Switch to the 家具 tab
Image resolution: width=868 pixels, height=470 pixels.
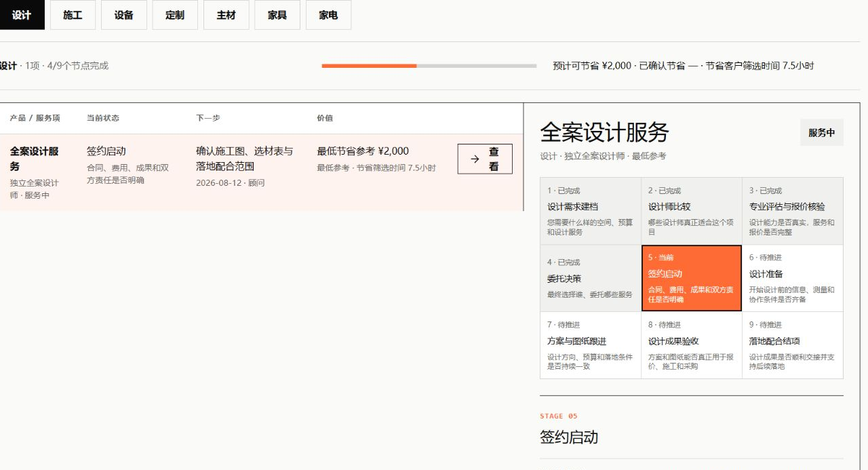tap(277, 15)
